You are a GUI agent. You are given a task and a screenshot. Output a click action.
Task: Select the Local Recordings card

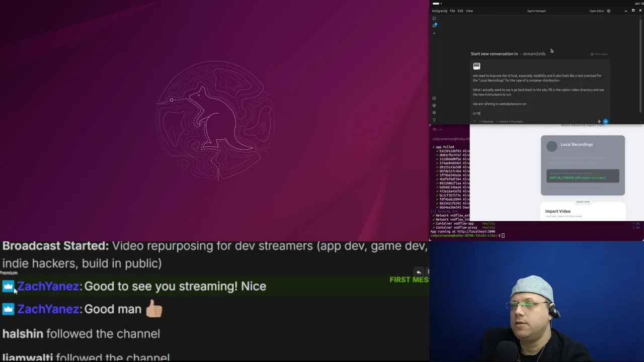[x=583, y=165]
